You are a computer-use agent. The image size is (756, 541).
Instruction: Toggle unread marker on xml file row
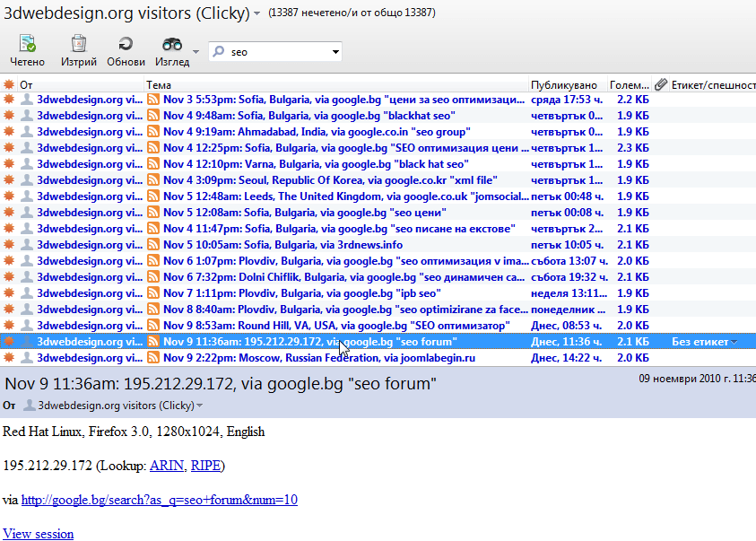click(x=9, y=179)
